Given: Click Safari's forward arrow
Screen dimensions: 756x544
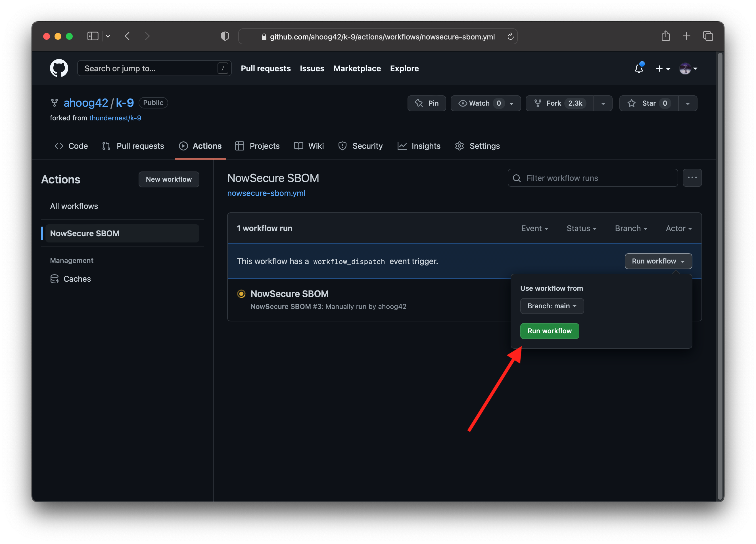Looking at the screenshot, I should coord(147,36).
